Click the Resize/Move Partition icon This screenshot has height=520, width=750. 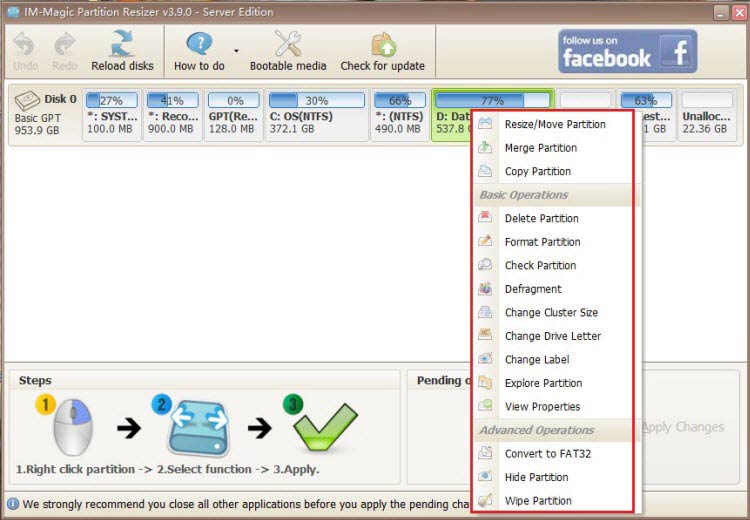[x=485, y=123]
